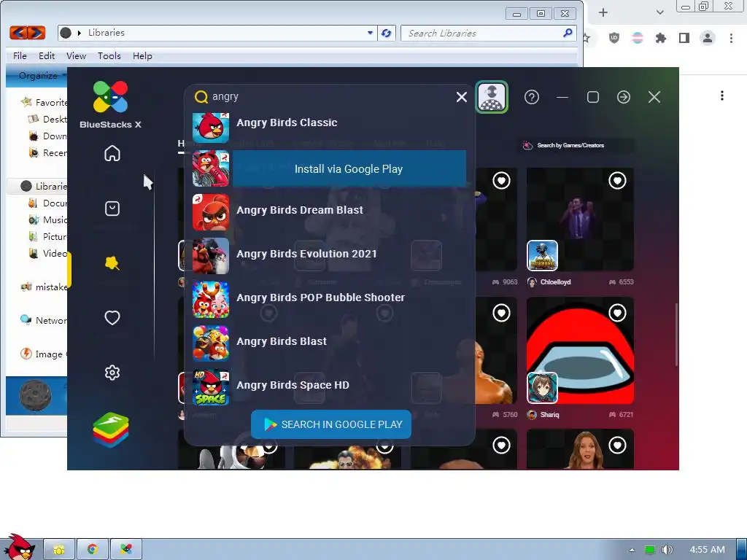This screenshot has height=560, width=747.
Task: Open creator Shariq profile
Action: click(x=543, y=415)
